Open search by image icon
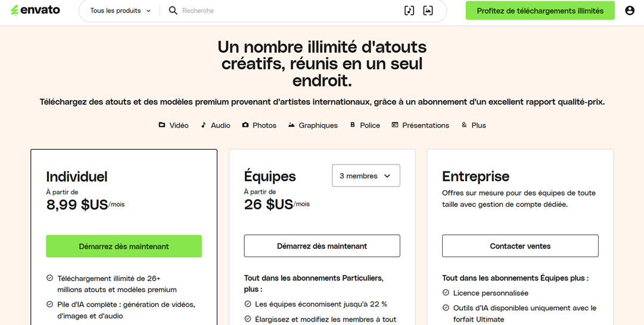Screen dimensions: 644x325 coord(428,11)
